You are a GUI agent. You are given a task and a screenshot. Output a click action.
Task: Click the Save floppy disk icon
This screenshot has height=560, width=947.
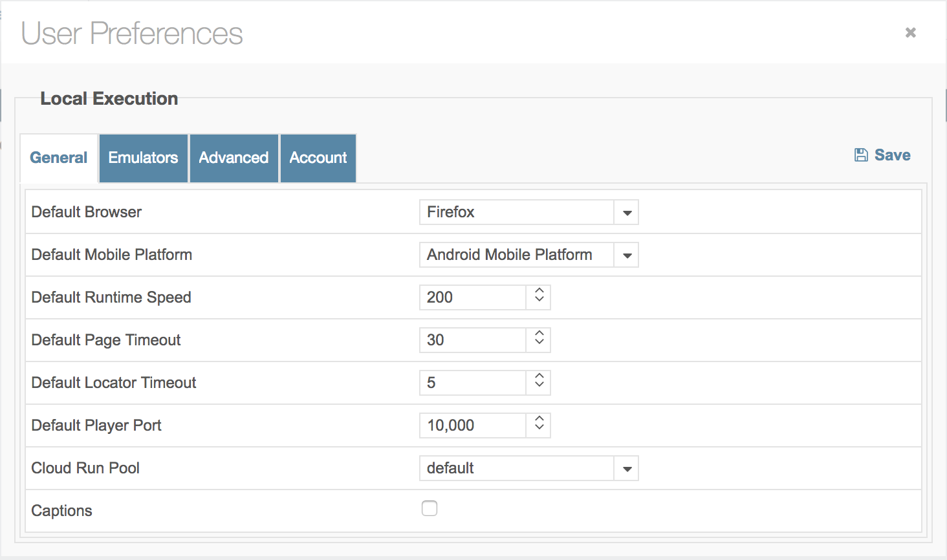click(861, 155)
